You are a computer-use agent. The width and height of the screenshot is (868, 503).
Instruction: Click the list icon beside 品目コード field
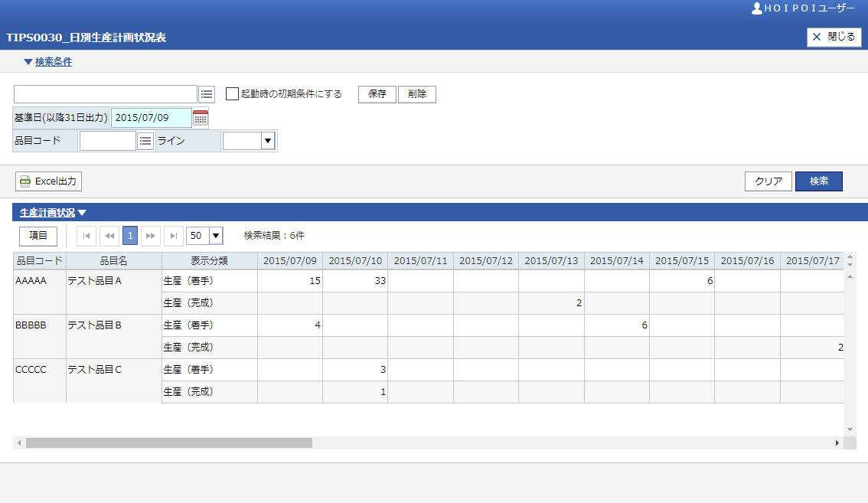[145, 141]
